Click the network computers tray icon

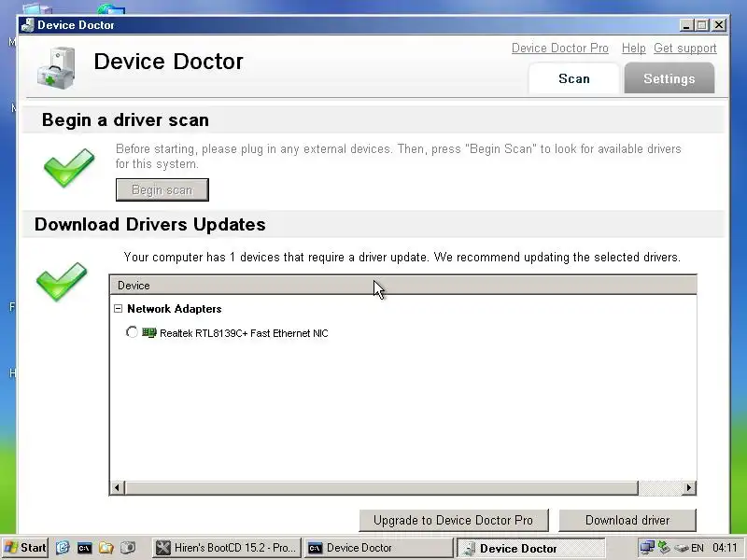647,548
